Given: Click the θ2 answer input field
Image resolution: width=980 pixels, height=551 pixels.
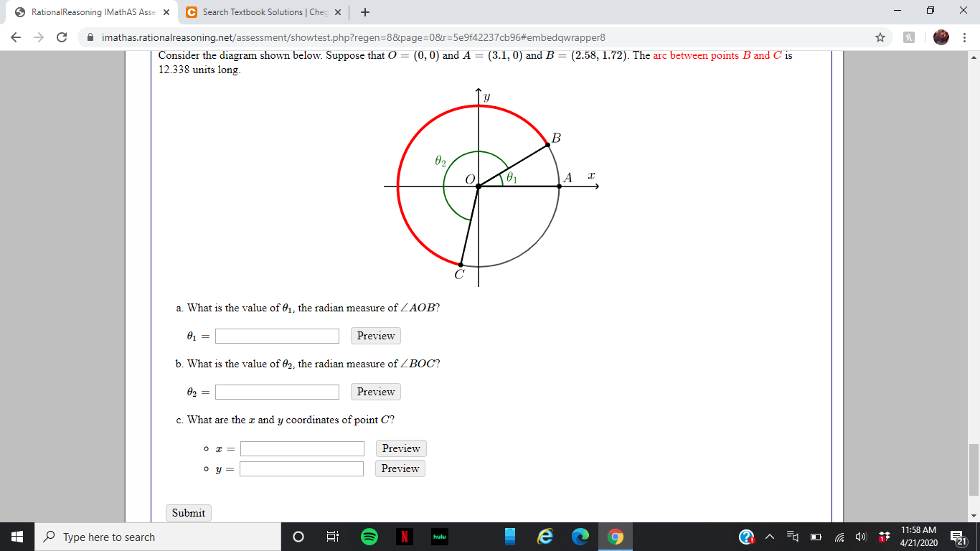Looking at the screenshot, I should (x=277, y=392).
